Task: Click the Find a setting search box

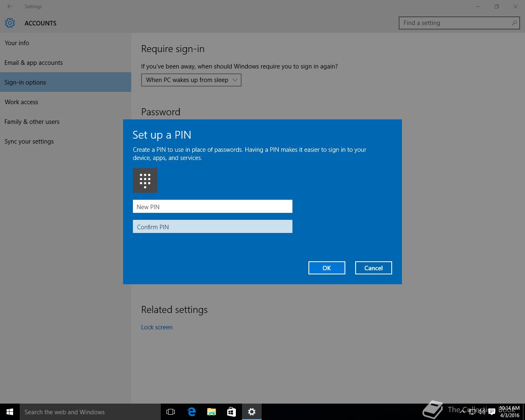Action: (455, 23)
